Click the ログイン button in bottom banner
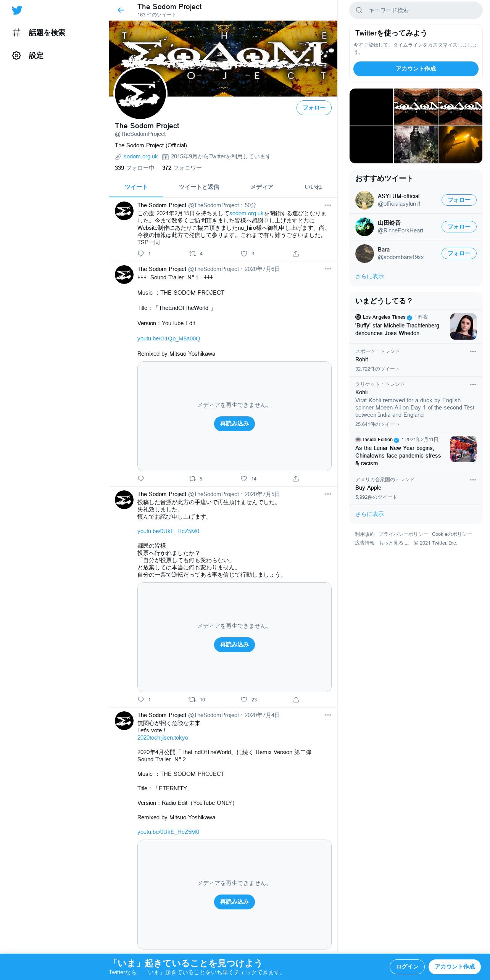Image resolution: width=490 pixels, height=980 pixels. (x=407, y=967)
